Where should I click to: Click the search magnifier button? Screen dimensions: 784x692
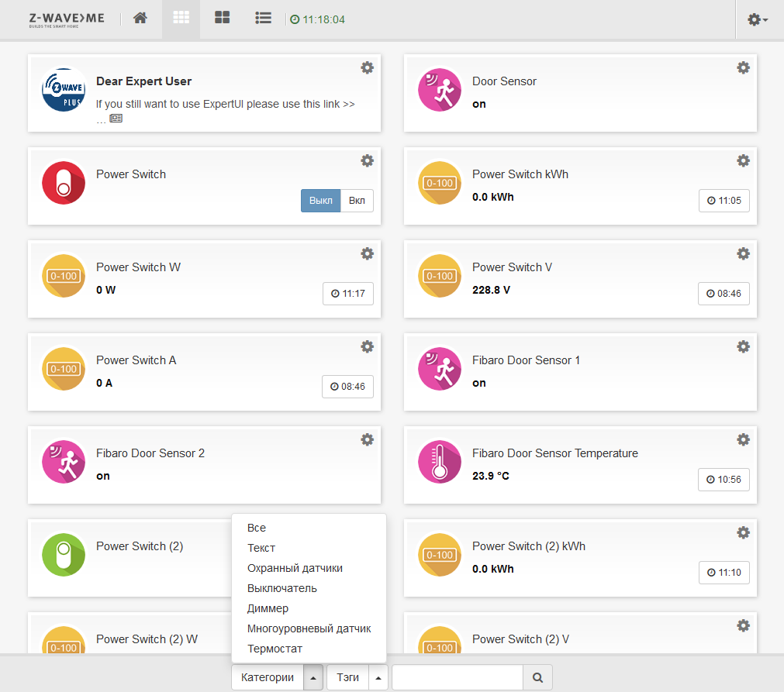(537, 677)
